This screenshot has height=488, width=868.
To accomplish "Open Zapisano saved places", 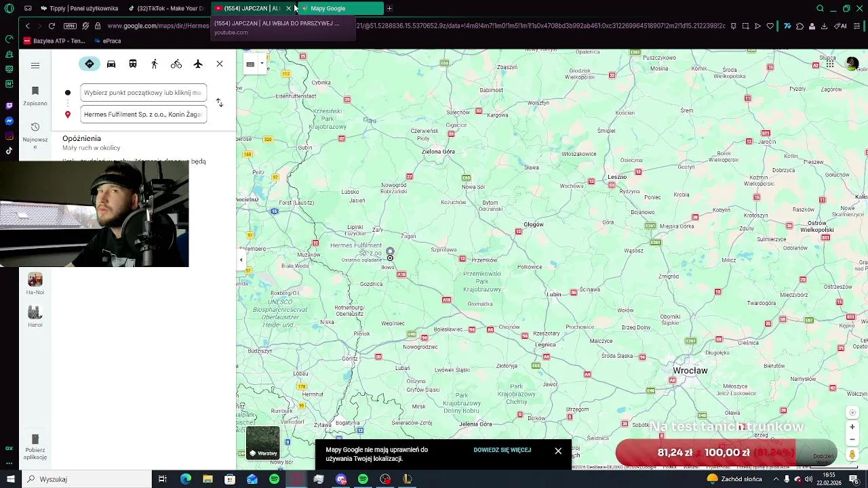I will (35, 96).
